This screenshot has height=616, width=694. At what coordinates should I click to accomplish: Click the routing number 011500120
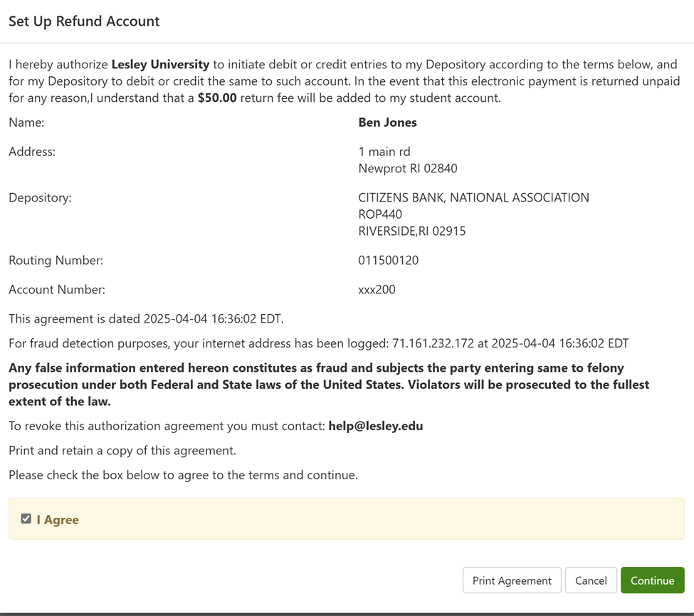[x=388, y=261]
